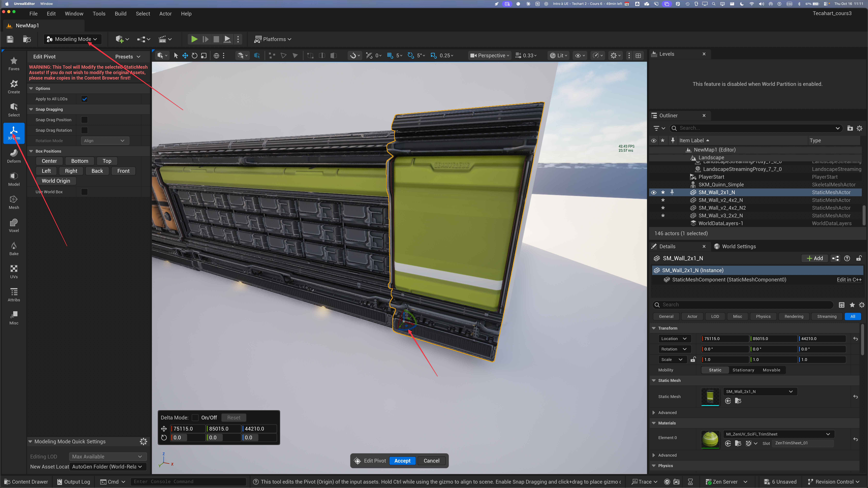Show only favorite properties in Details
The width and height of the screenshot is (868, 488).
click(x=852, y=305)
